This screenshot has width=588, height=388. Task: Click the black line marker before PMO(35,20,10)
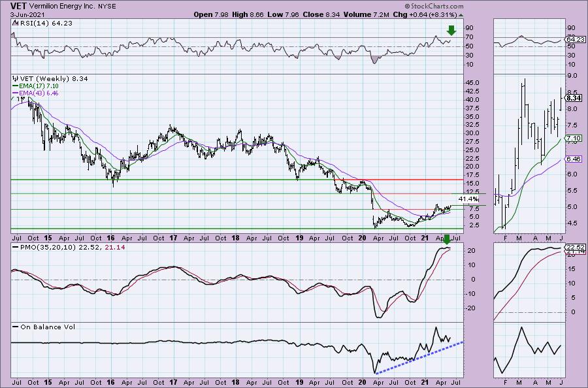point(16,248)
